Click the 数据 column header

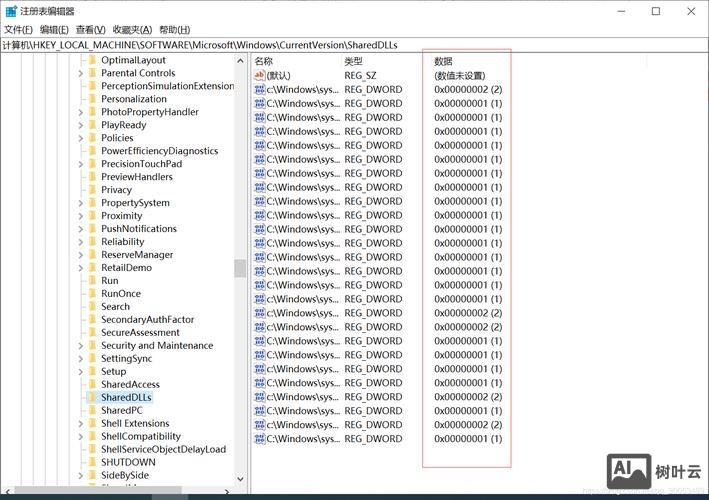443,62
